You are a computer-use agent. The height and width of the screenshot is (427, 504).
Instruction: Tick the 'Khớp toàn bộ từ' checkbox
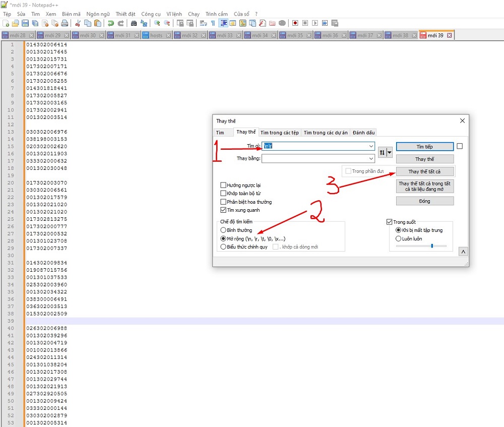(223, 193)
